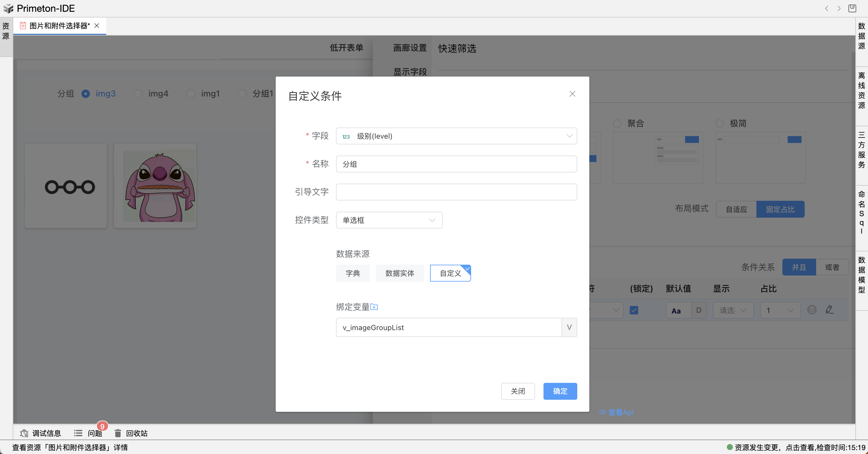Switch to the 图片和附件选择器 tab
Viewport: 868px width, 454px height.
(x=59, y=26)
